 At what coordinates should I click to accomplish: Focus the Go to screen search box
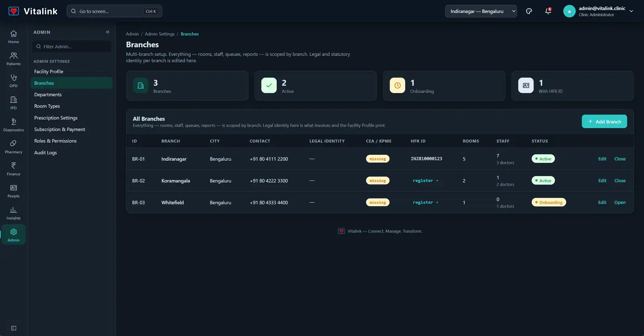pos(114,11)
